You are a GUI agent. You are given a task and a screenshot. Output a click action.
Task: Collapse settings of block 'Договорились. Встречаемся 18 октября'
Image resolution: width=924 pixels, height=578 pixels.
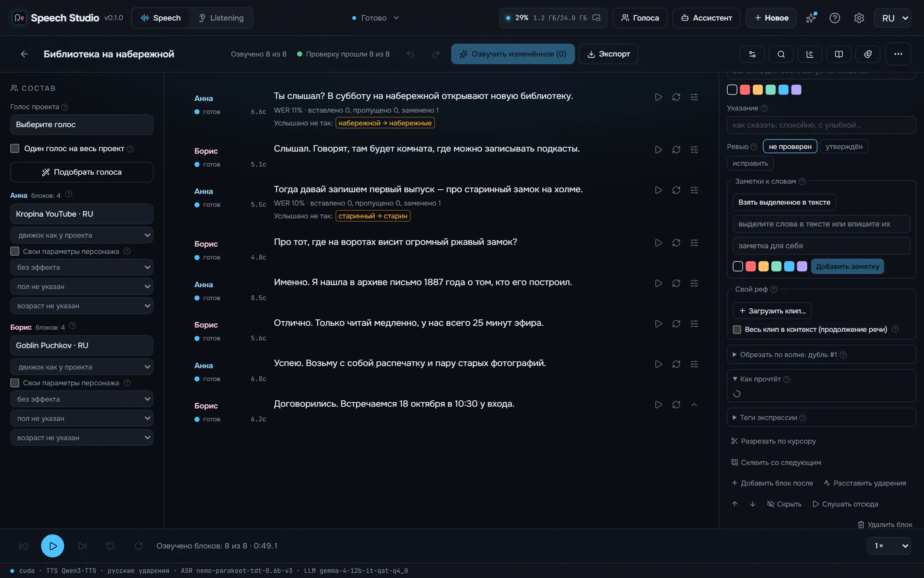point(694,405)
